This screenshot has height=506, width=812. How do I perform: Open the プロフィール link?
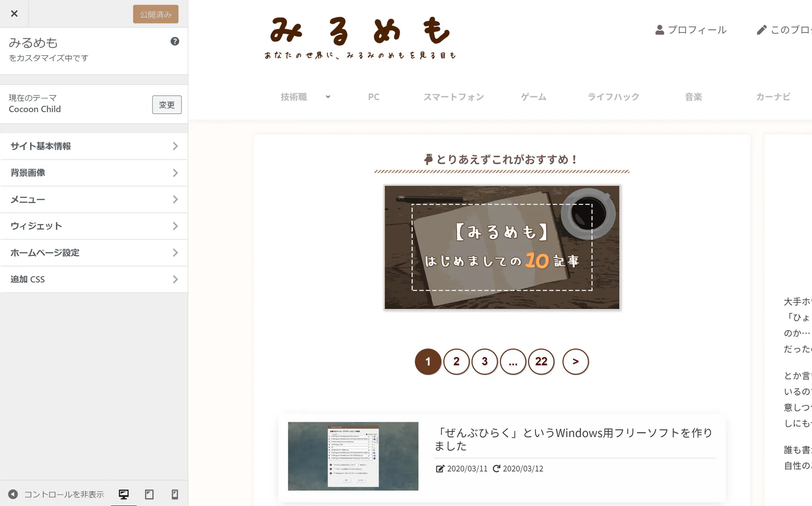(x=697, y=30)
